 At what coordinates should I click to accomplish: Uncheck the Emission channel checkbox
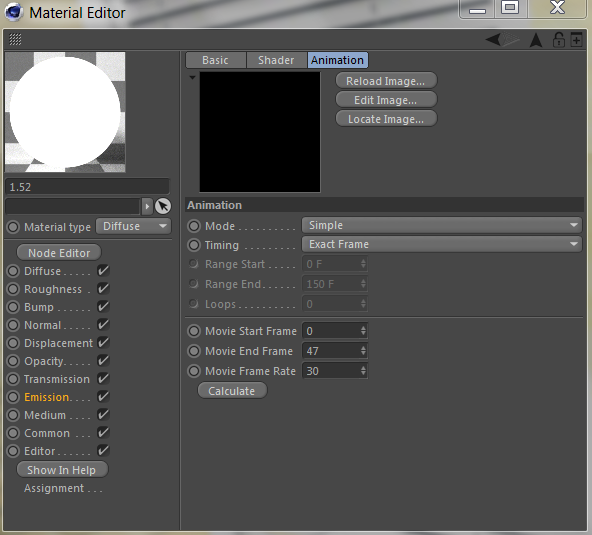tap(103, 396)
